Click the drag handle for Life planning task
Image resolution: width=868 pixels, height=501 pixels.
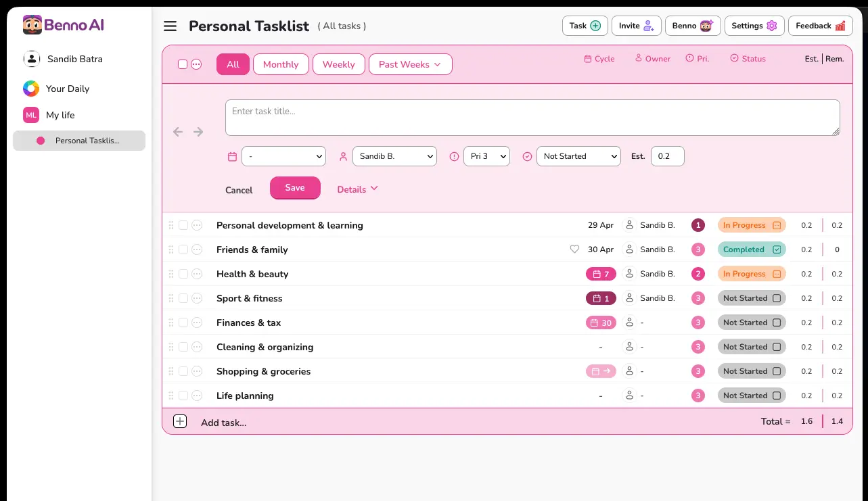[171, 396]
